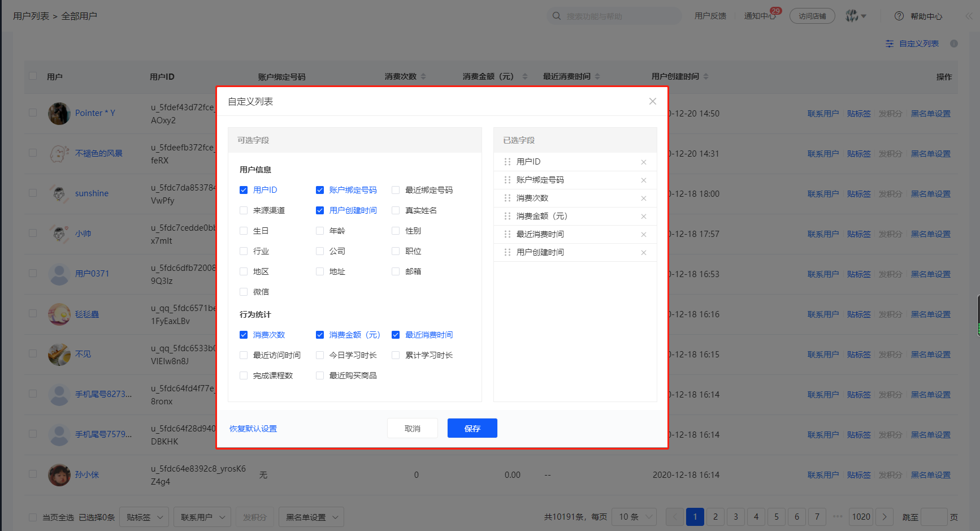This screenshot has width=980, height=531.
Task: Go to next page arrow
Action: 884,517
